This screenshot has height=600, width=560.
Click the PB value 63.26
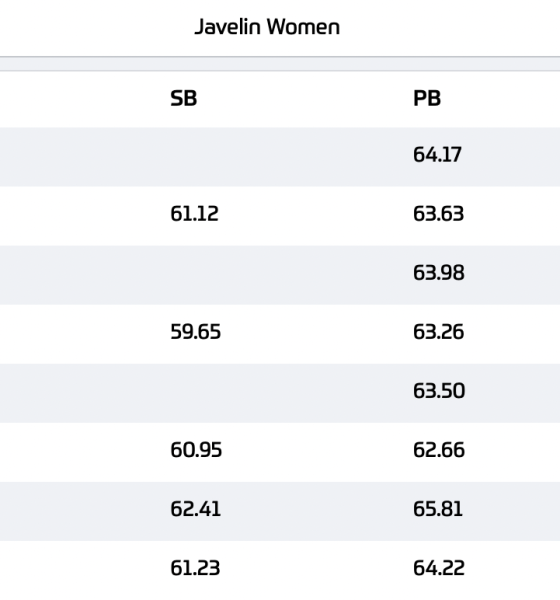click(x=439, y=332)
